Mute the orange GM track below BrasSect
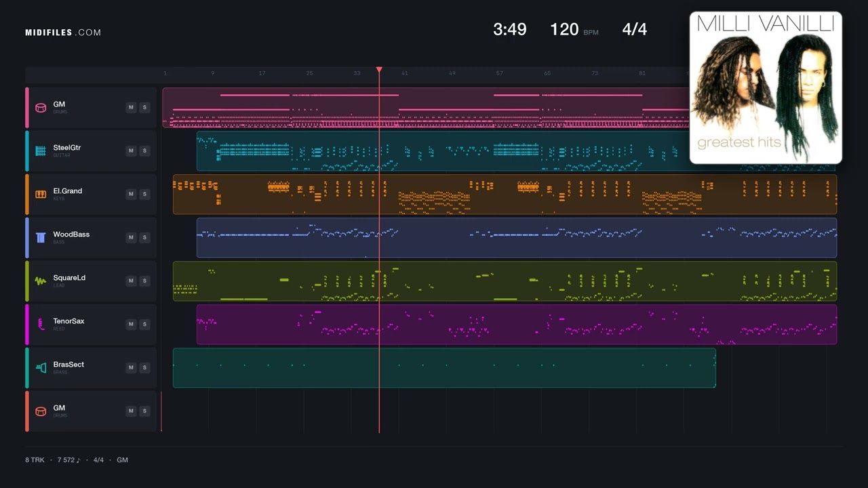The height and width of the screenshot is (488, 868). pos(131,411)
